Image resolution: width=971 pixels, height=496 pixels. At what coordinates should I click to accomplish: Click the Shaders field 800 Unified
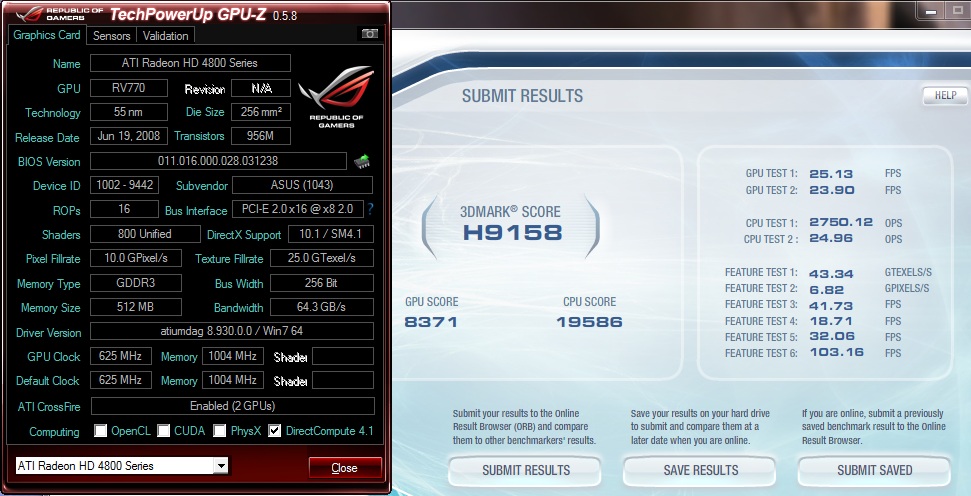tap(145, 233)
